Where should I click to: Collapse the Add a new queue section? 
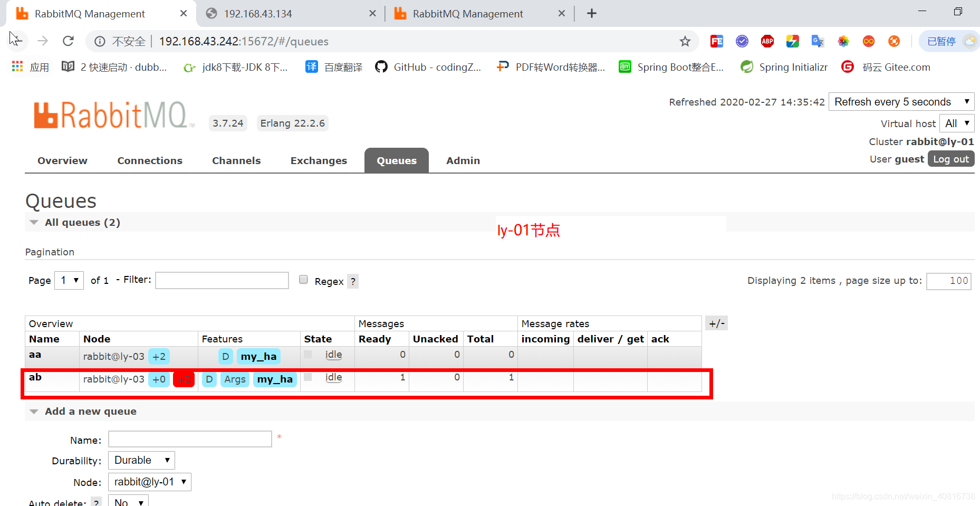[90, 411]
